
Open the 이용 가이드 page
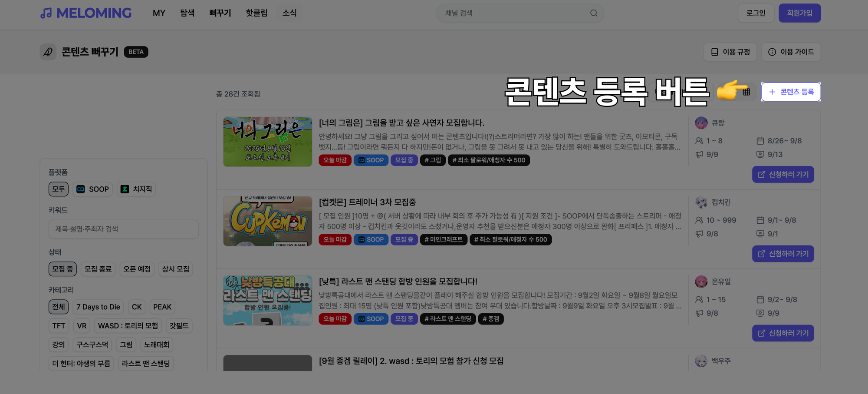point(791,52)
